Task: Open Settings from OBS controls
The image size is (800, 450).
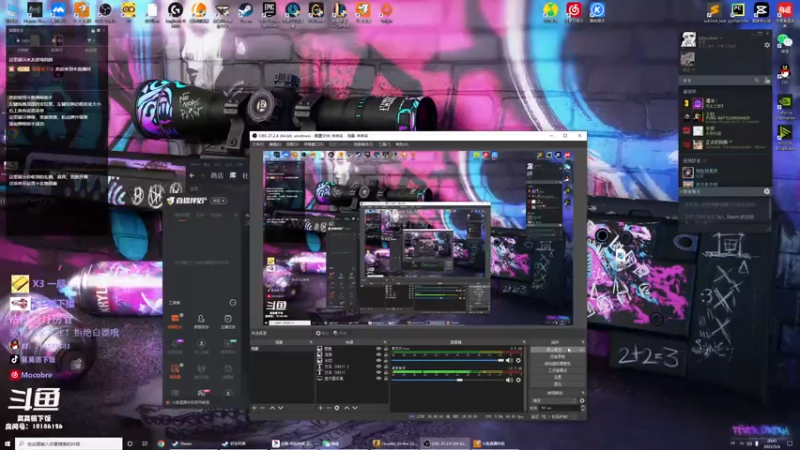Action: (557, 377)
